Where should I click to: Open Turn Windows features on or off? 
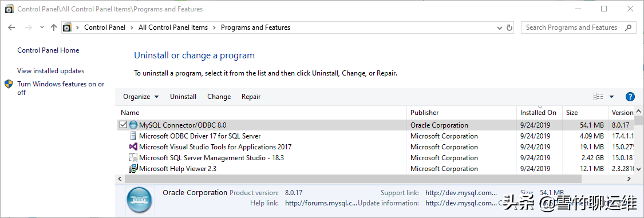point(61,88)
